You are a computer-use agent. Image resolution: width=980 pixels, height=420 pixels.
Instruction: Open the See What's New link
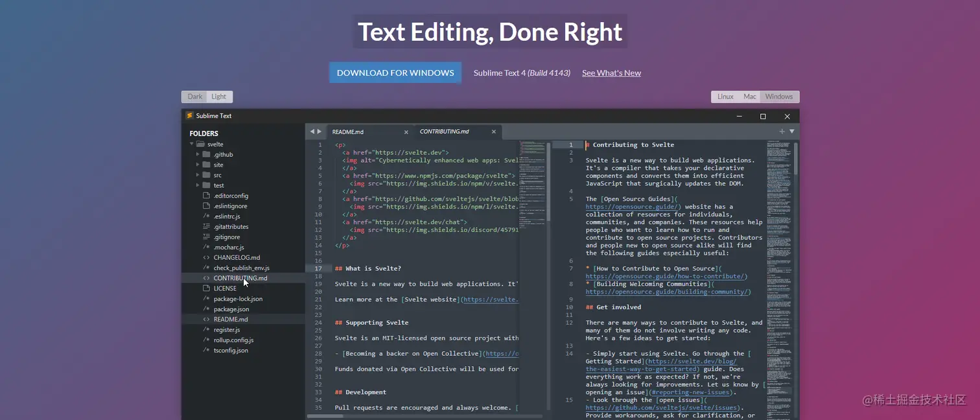[611, 73]
